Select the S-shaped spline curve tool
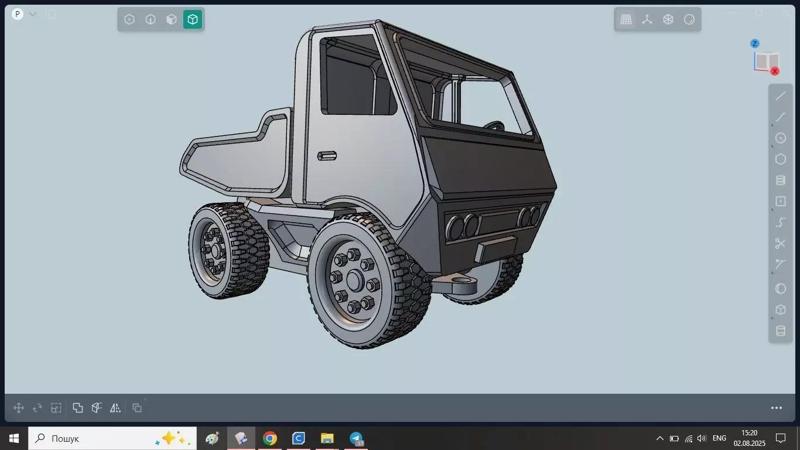 781,222
